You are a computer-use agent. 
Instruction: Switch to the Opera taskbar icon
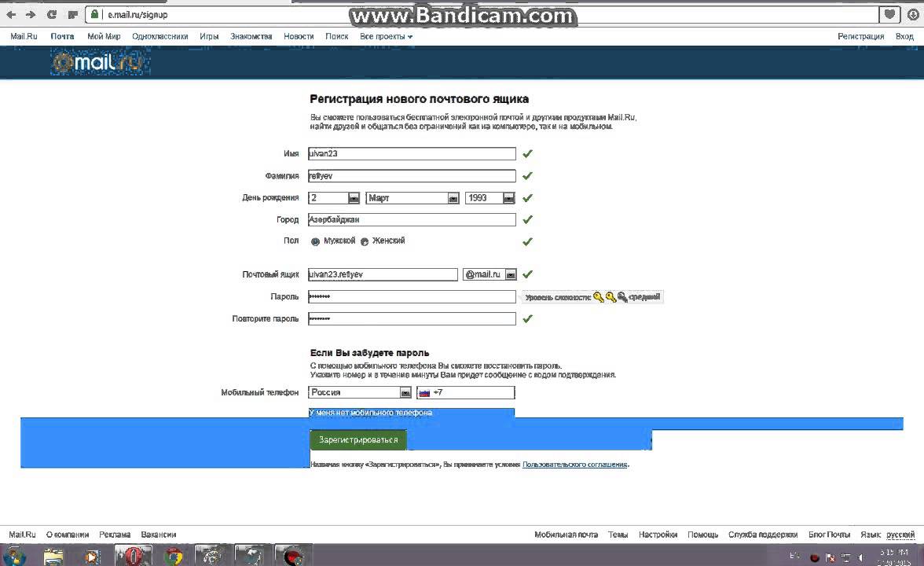134,555
